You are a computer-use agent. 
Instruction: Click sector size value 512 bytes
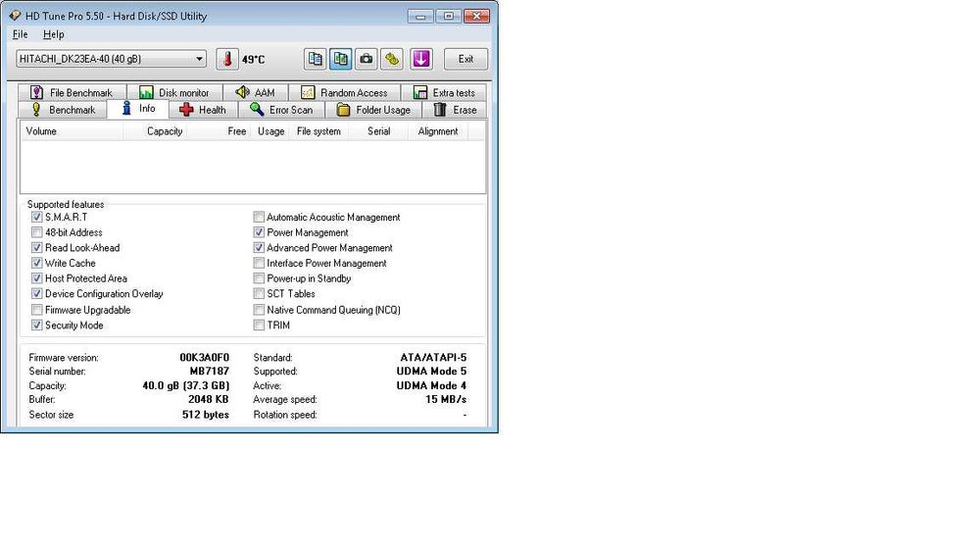(x=206, y=415)
